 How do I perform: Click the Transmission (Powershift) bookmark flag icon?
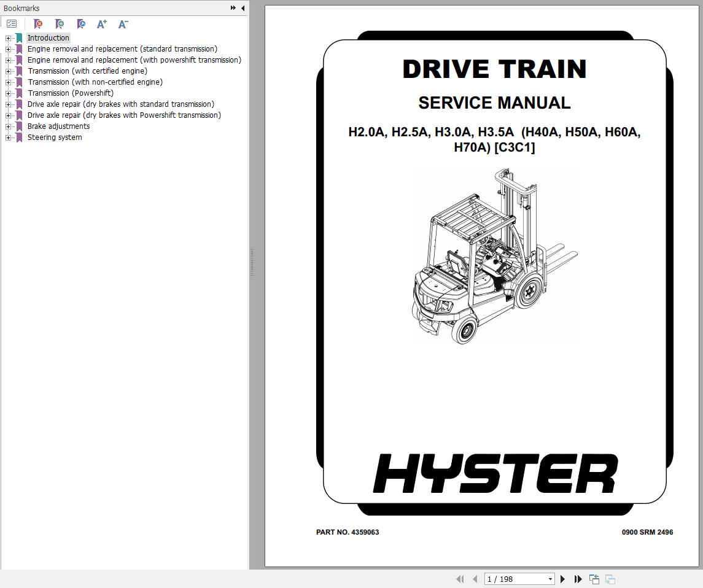[x=19, y=93]
